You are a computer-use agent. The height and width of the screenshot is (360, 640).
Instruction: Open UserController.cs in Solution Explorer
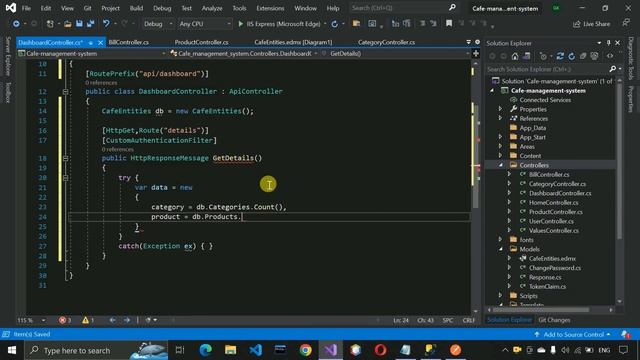coord(551,221)
